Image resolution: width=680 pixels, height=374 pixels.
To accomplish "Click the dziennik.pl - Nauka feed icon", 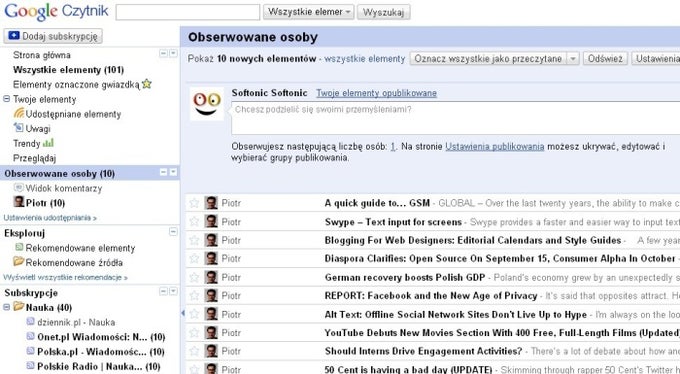I will (x=30, y=322).
